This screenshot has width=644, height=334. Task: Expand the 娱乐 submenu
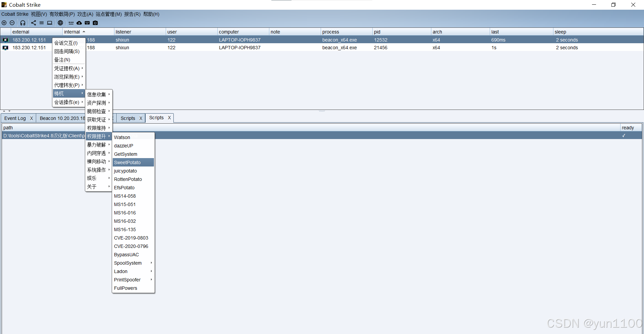[x=99, y=178]
